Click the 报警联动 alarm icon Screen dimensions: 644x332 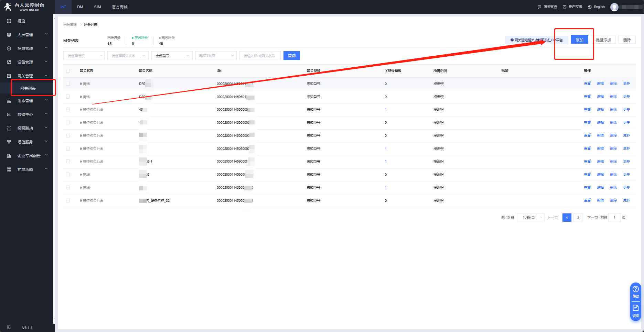tap(9, 128)
